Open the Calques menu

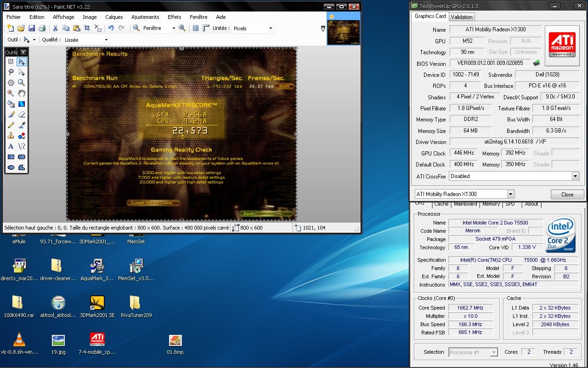(114, 17)
